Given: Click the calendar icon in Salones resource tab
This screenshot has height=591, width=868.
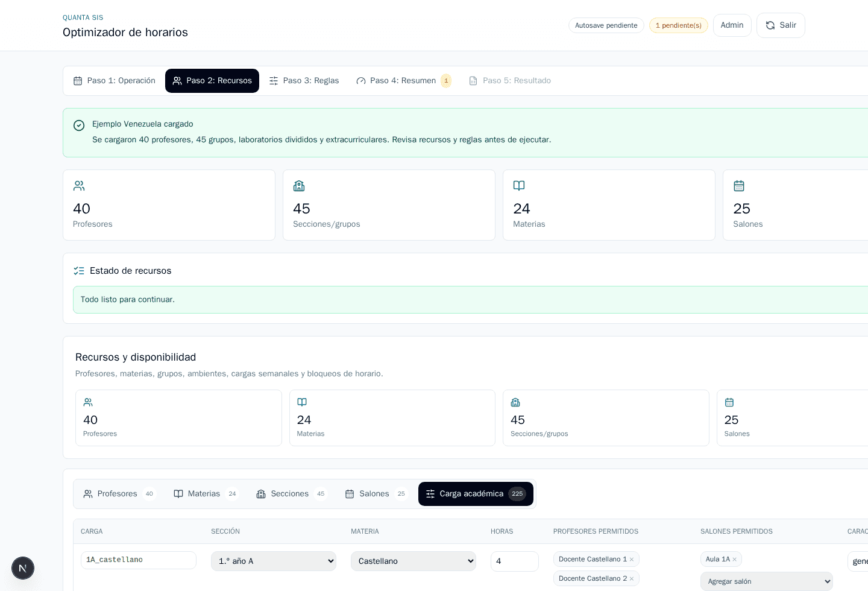Looking at the screenshot, I should pos(350,494).
